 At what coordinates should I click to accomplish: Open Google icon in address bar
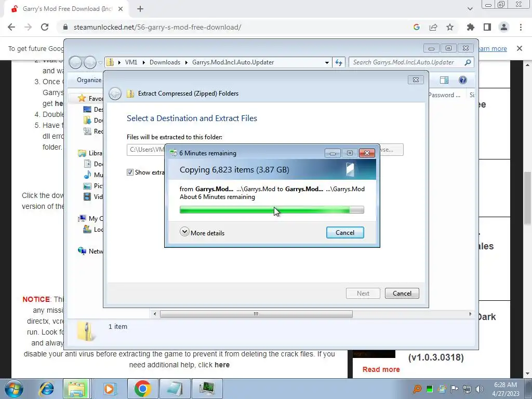coord(417,27)
